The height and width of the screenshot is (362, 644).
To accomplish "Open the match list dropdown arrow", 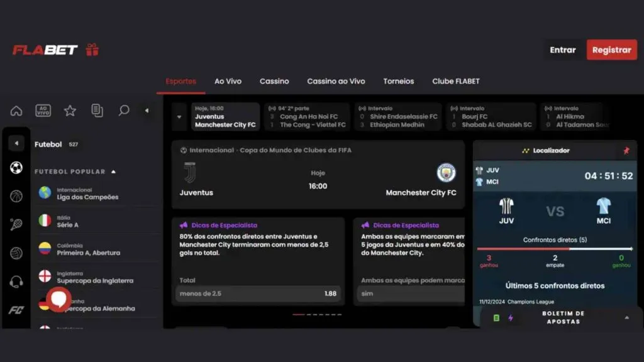I will 179,117.
